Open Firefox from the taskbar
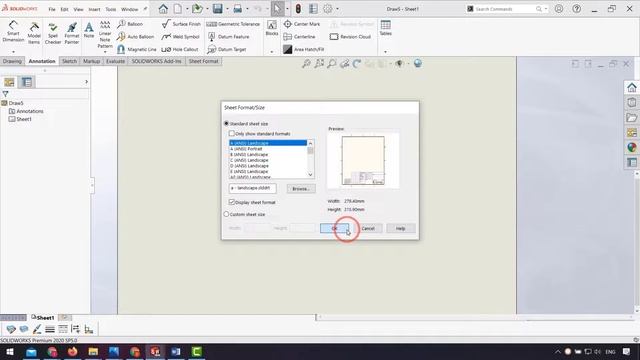 pyautogui.click(x=73, y=351)
